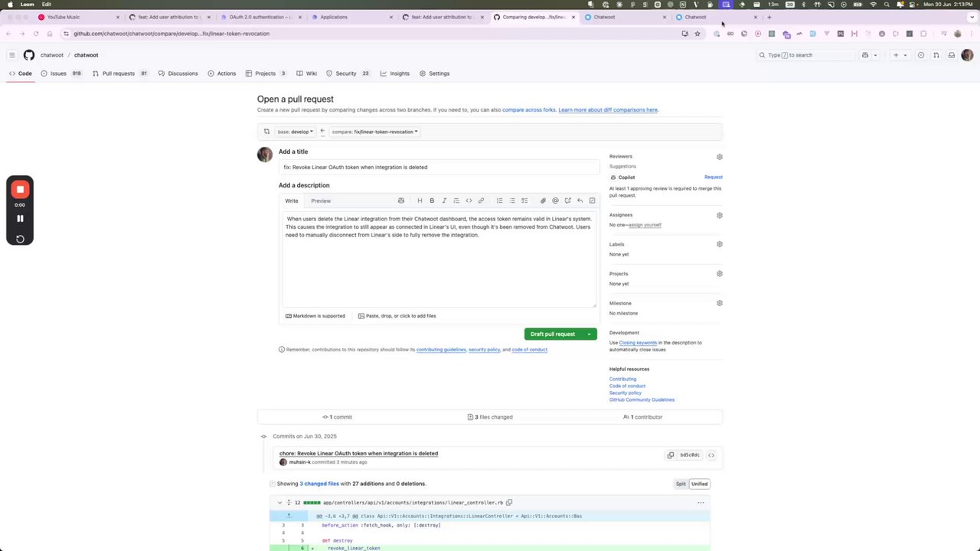Edit Milestone with the gear icon
The height and width of the screenshot is (551, 980).
tap(719, 303)
